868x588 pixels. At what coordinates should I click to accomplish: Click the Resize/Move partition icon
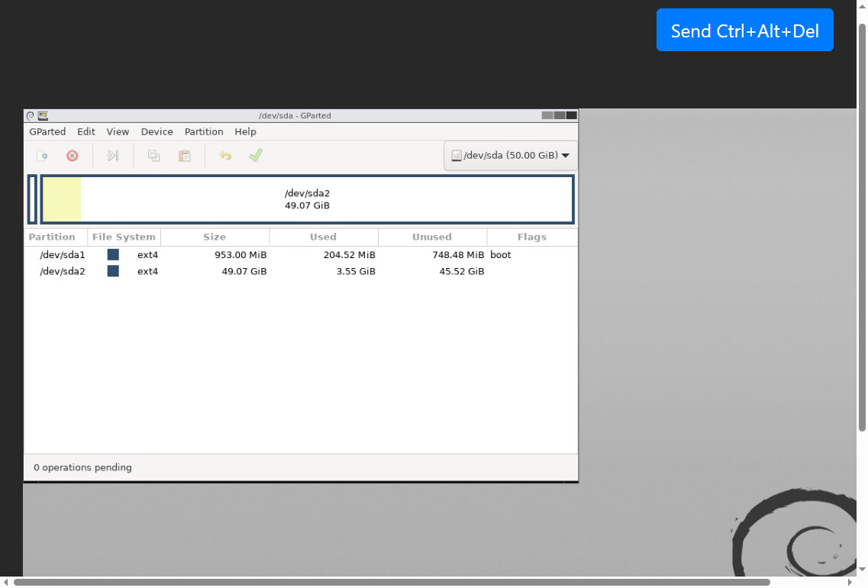click(113, 156)
